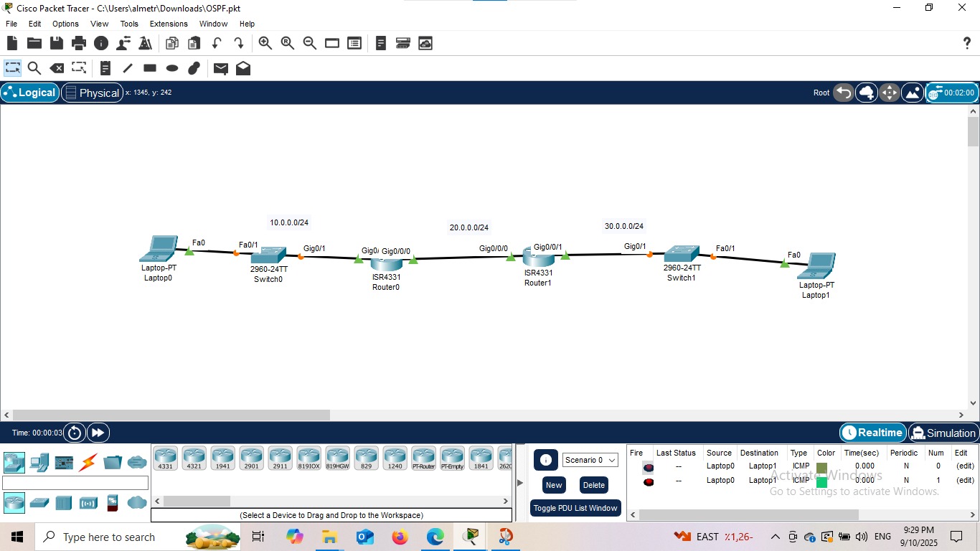Select the End Devices category icon
Viewport: 980px width, 551px height.
click(x=39, y=462)
